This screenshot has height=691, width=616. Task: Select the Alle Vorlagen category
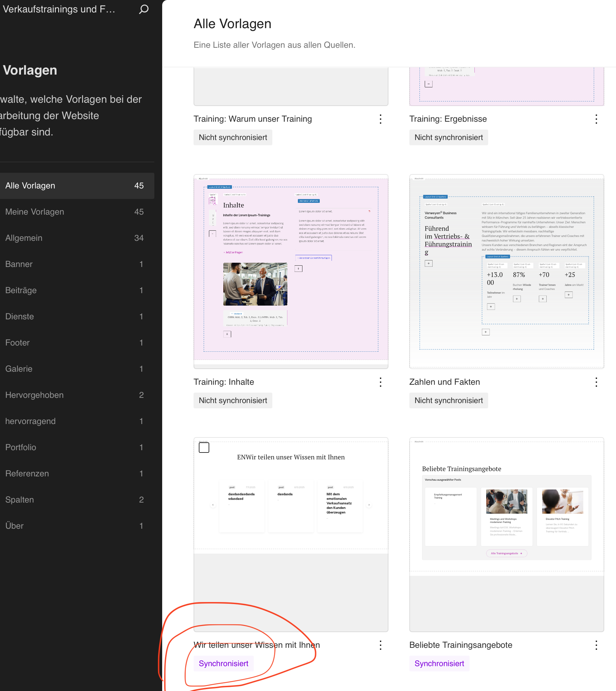pos(77,186)
